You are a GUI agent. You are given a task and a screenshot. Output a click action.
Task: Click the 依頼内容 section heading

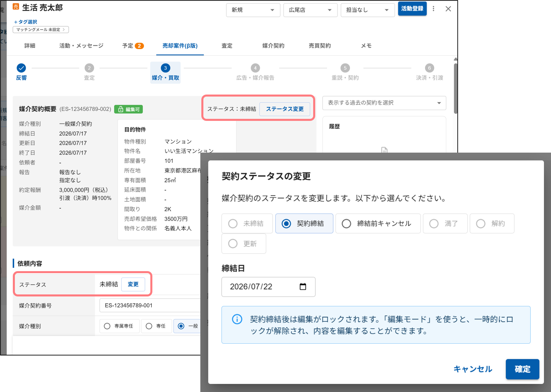coord(30,264)
